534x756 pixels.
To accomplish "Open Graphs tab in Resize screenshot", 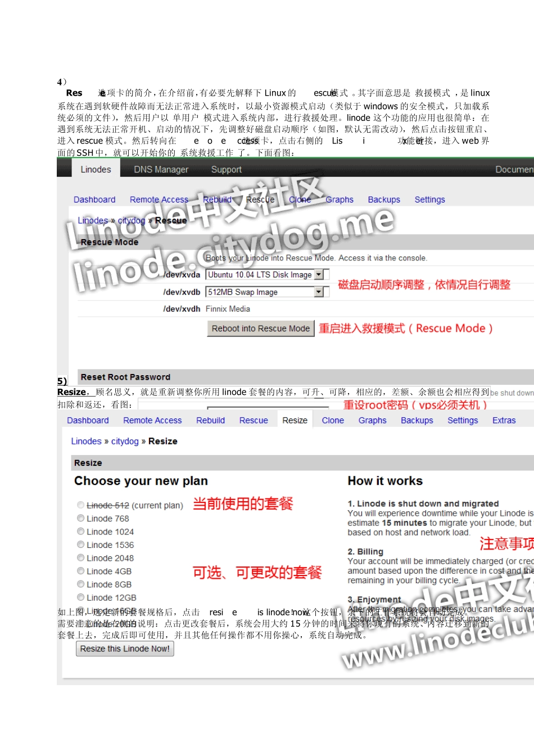I will coord(372,420).
